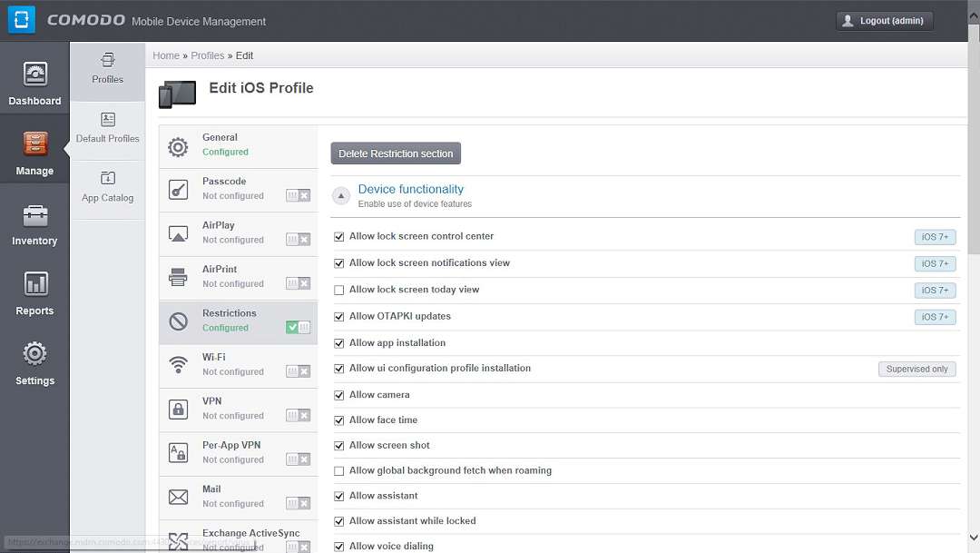Click the Wi-Fi signal icon
The image size is (980, 553).
pos(178,365)
